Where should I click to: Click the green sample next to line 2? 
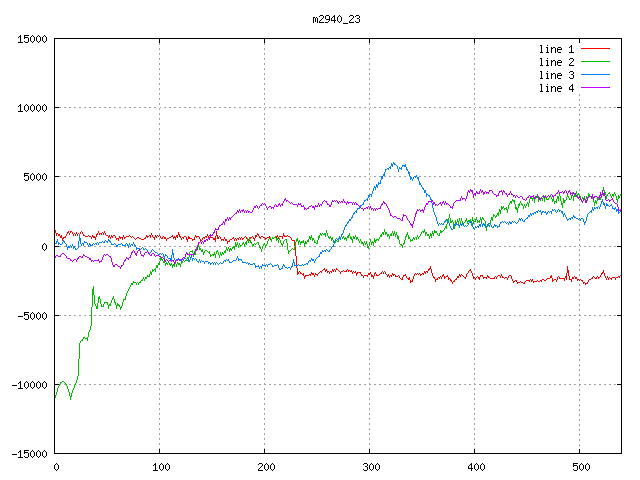[x=595, y=62]
